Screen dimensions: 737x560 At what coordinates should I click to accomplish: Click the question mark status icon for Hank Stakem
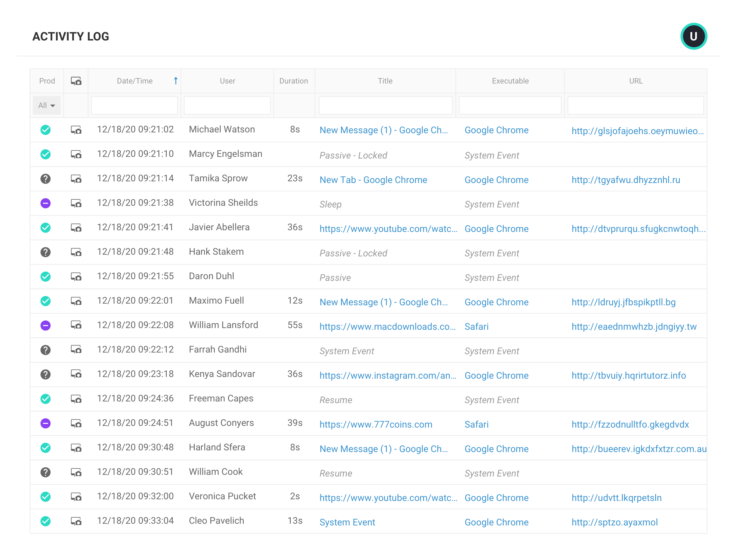coord(46,252)
